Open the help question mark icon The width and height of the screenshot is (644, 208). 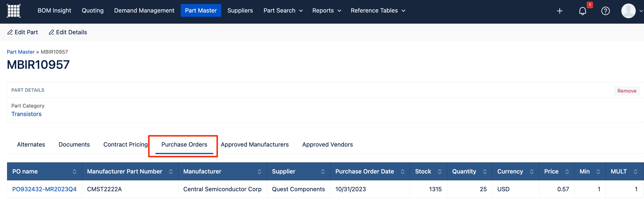(x=605, y=11)
